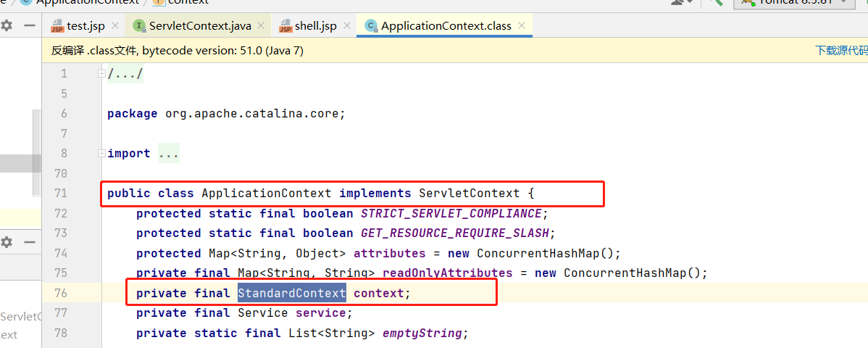Open settings gear left of test.jsp tab
Screen dimensions: 868x348
tap(7, 25)
